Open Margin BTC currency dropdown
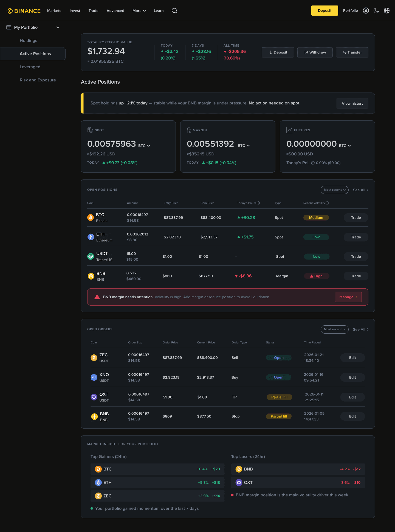Screen dimensions: 395x532 [244, 146]
